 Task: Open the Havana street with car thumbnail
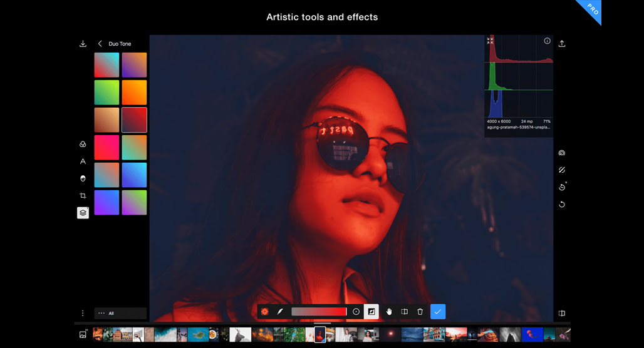pyautogui.click(x=434, y=335)
